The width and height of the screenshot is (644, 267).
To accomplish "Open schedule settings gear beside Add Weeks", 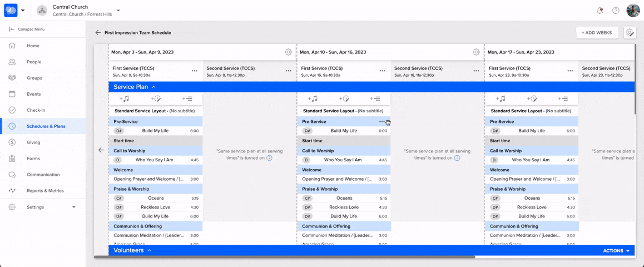I will point(630,33).
